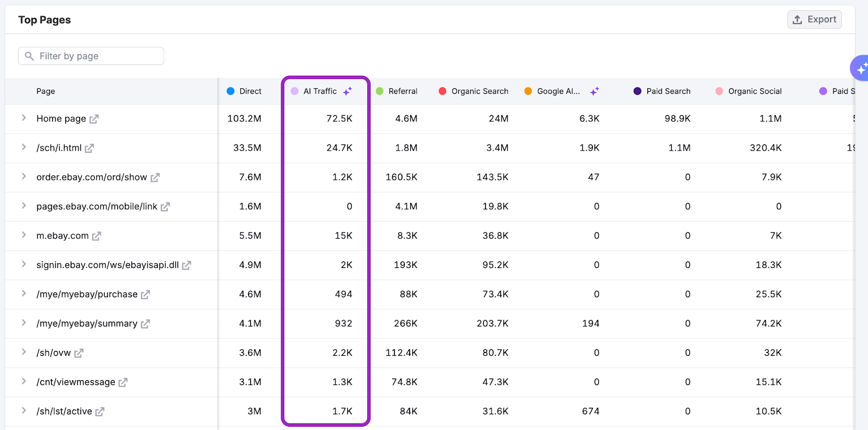Open /sh/ovw external link icon
The width and height of the screenshot is (868, 430).
click(79, 353)
